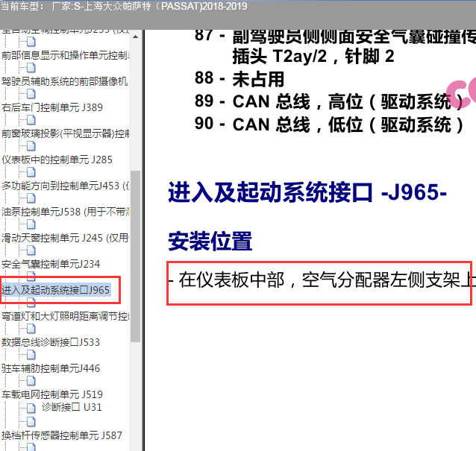
Task: Select tree item 前窗玻璃投影(平视显示器)控制
Action: tap(65, 133)
